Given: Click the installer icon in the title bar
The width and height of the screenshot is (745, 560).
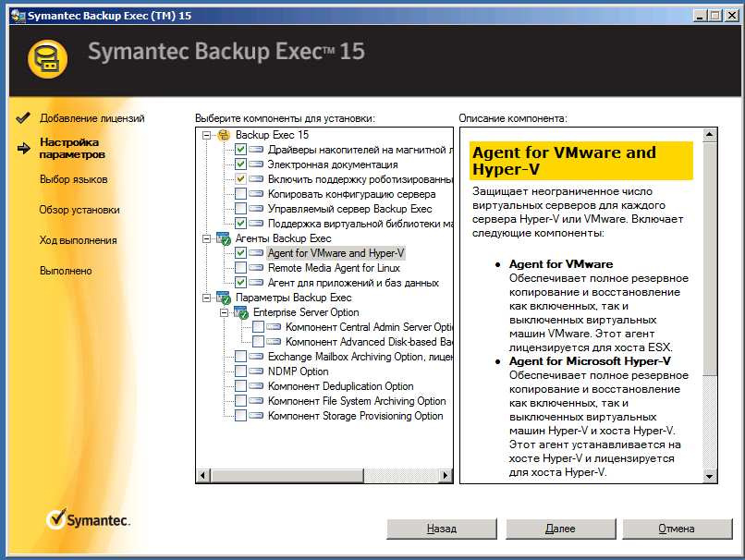Looking at the screenshot, I should 18,16.
